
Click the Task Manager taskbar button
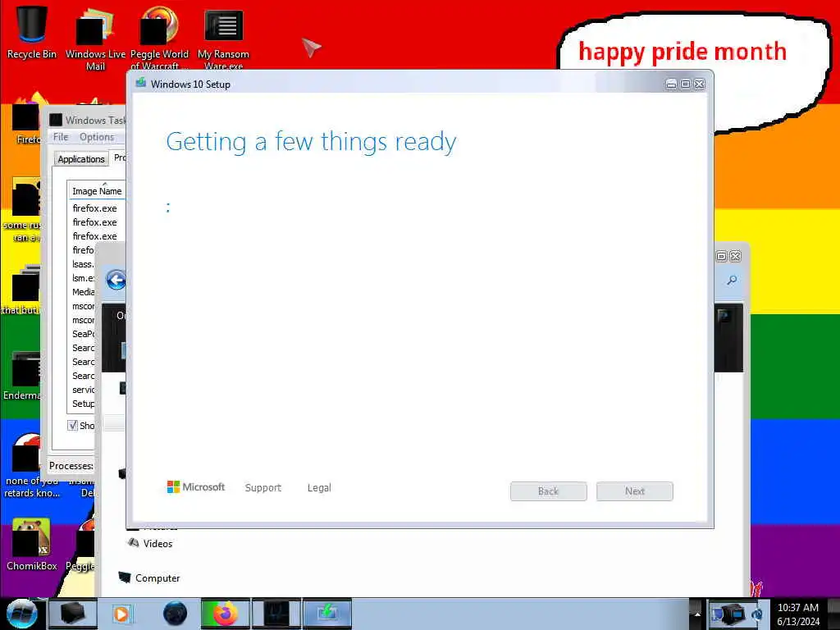(x=276, y=614)
